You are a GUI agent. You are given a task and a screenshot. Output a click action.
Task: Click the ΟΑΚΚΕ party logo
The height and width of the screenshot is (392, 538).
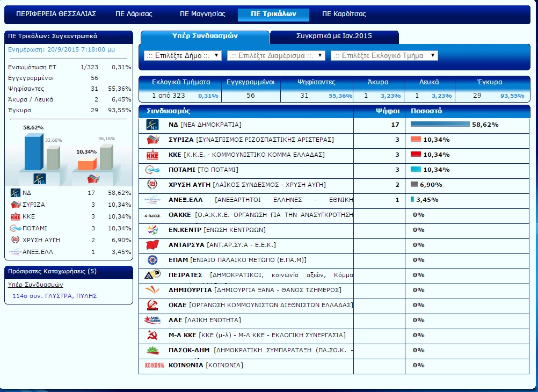pos(152,215)
